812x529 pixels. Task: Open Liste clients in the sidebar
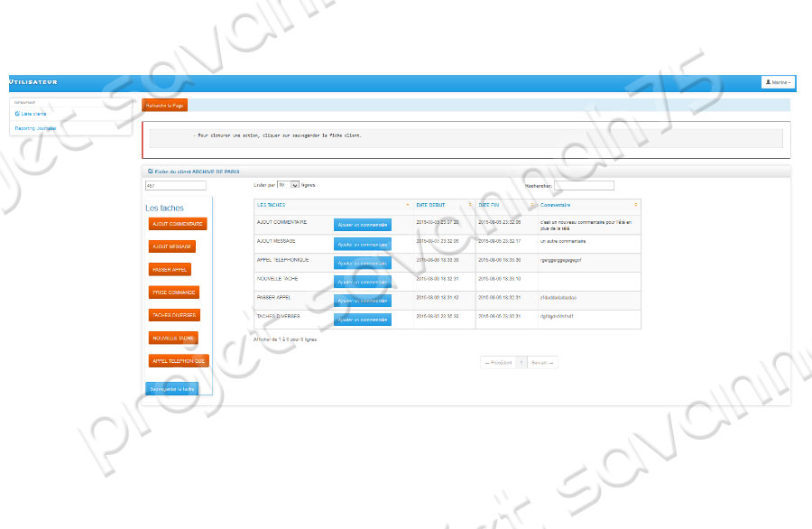[x=33, y=114]
